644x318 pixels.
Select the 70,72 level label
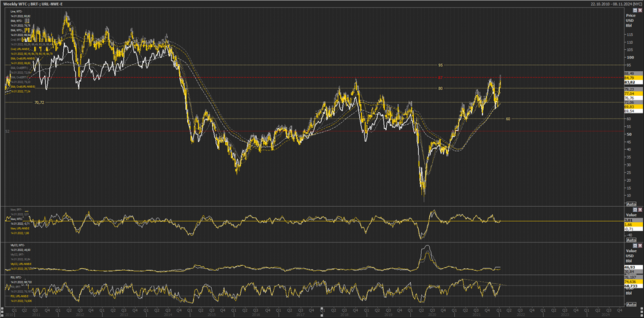coord(39,103)
